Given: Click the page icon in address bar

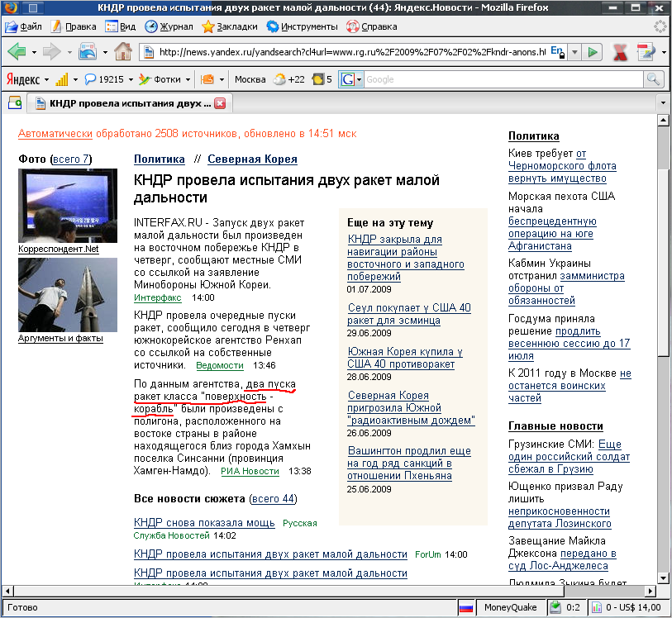Looking at the screenshot, I should click(x=149, y=52).
